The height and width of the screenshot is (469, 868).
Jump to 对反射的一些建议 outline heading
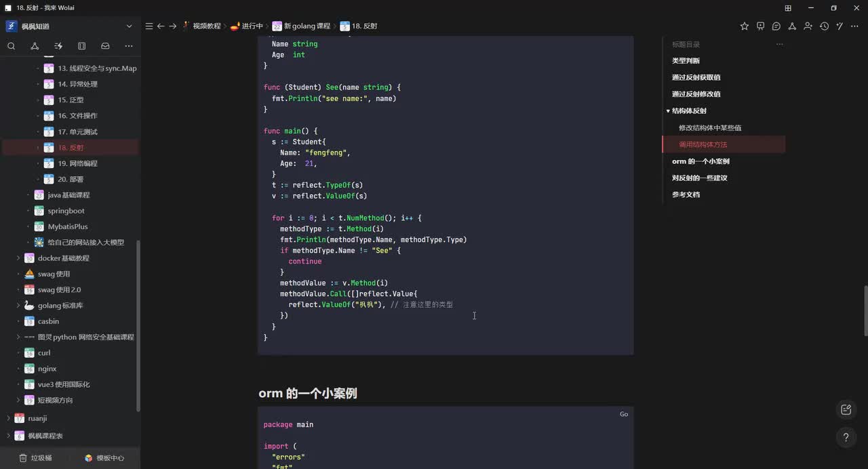[699, 178]
